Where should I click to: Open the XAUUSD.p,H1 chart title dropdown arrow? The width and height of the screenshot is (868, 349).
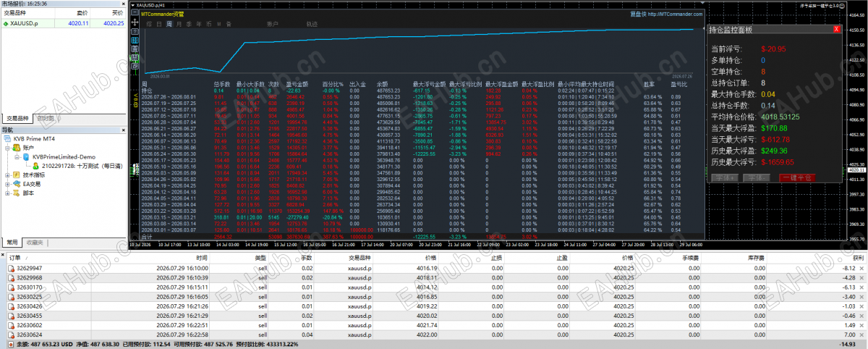pos(133,4)
